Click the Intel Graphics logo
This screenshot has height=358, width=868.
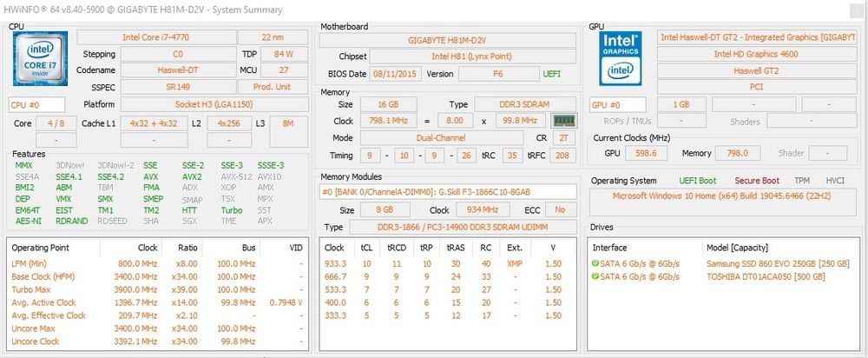(621, 58)
